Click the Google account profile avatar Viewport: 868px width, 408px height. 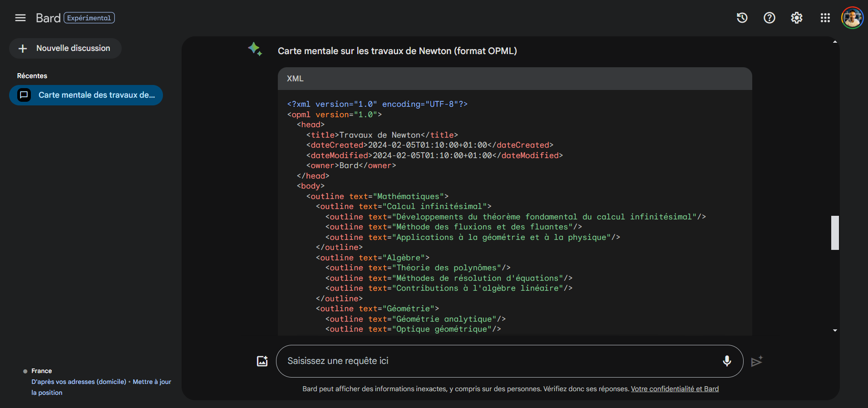(852, 18)
